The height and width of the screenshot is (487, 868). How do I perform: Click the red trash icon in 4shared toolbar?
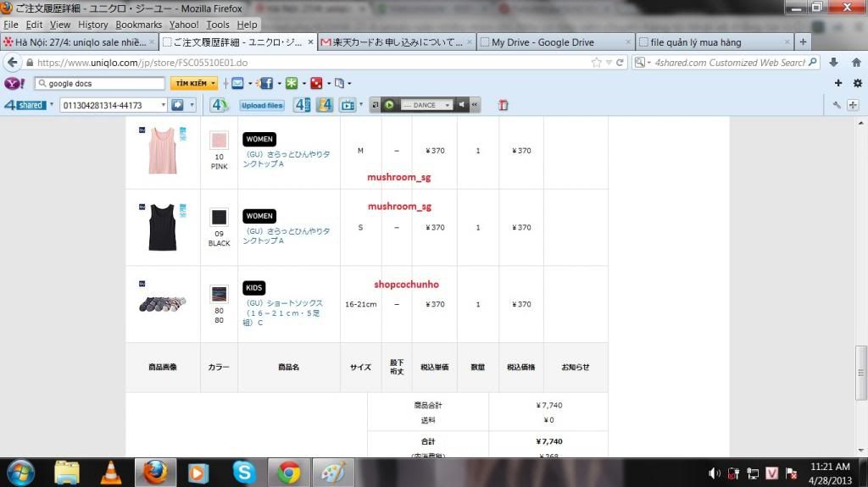click(503, 105)
